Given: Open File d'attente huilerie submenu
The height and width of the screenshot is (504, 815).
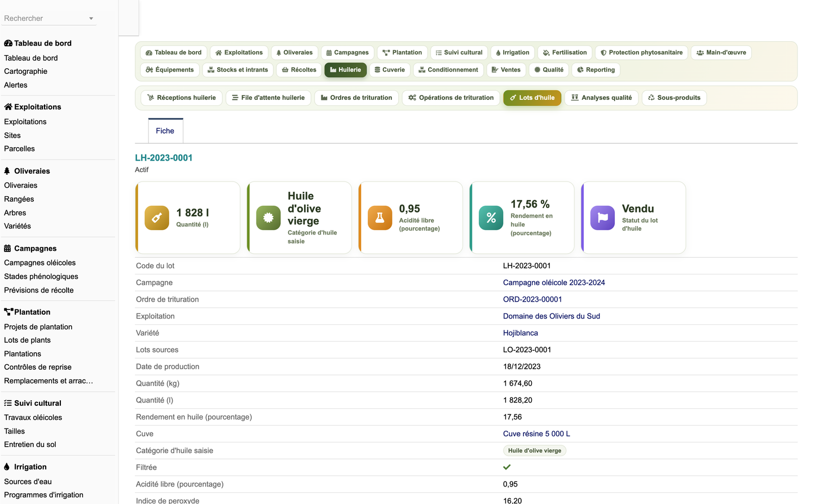Looking at the screenshot, I should (268, 98).
